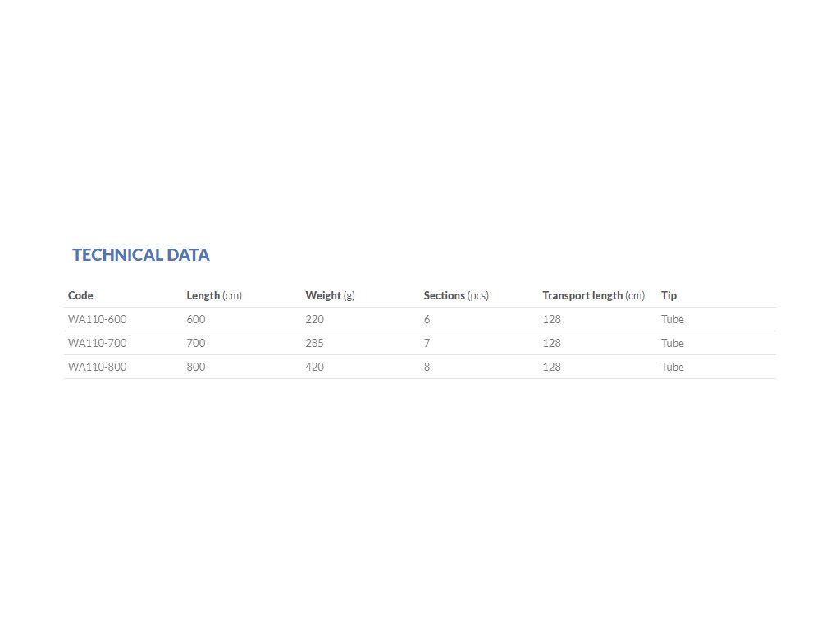The image size is (840, 630).
Task: Click the Weight (g) column header
Action: 330,295
